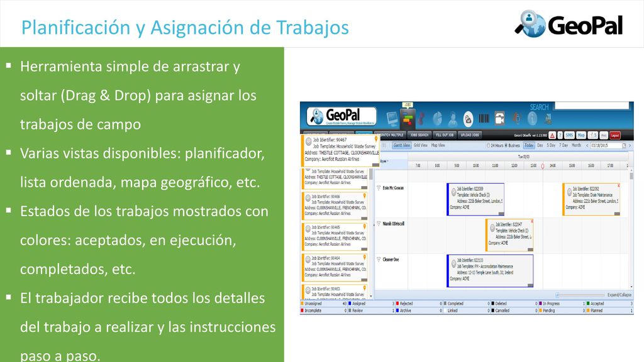Viewport: 644px width, 362px height.
Task: Open the video phone icon
Action: tap(499, 119)
